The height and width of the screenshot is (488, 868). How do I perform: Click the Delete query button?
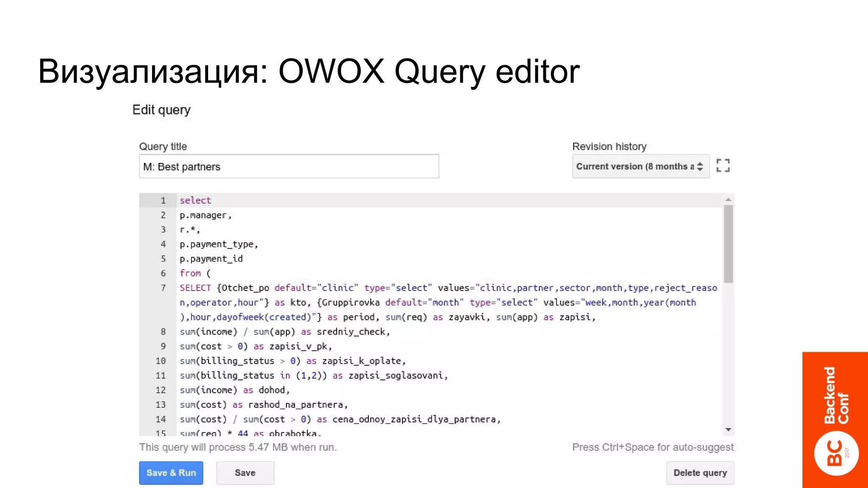point(700,473)
